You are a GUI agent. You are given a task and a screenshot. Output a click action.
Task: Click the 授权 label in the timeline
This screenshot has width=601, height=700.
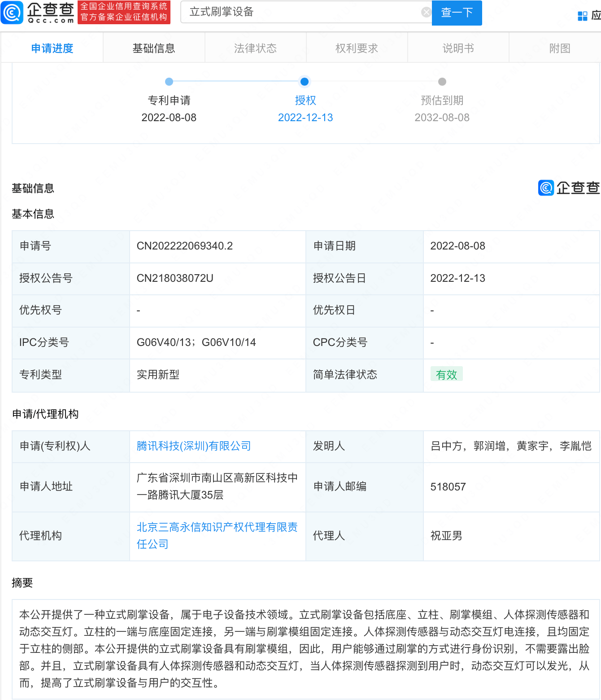pos(305,101)
